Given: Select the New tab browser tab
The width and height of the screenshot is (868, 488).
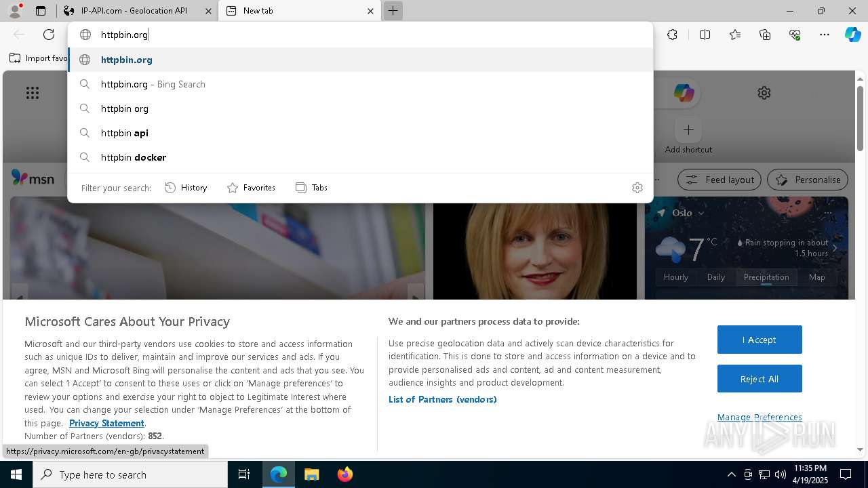Looking at the screenshot, I should [x=300, y=11].
